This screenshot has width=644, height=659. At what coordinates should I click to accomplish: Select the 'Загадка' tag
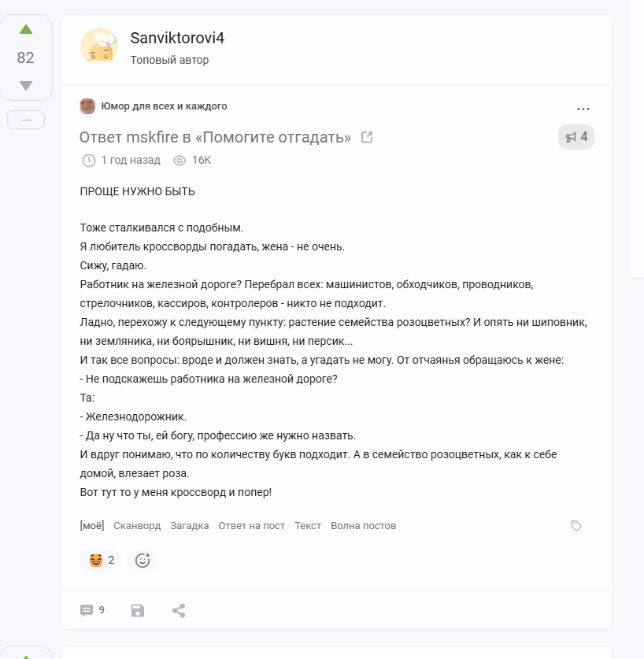click(x=190, y=526)
